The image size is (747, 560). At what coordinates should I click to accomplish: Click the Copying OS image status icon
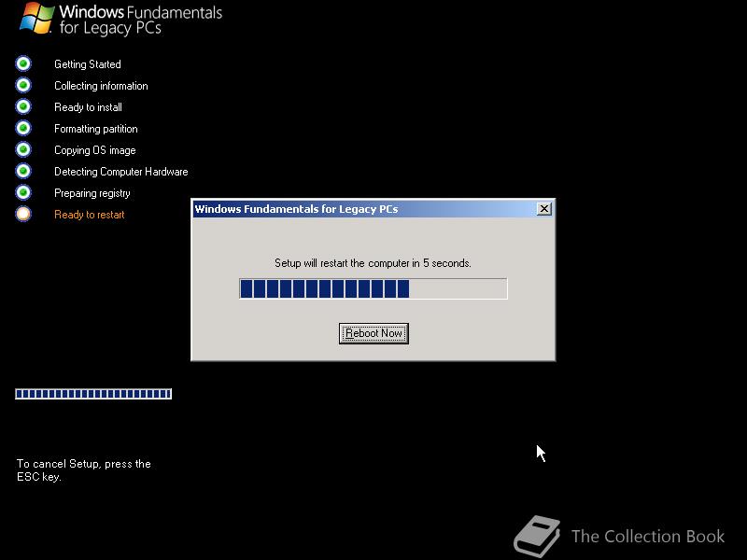[x=23, y=149]
